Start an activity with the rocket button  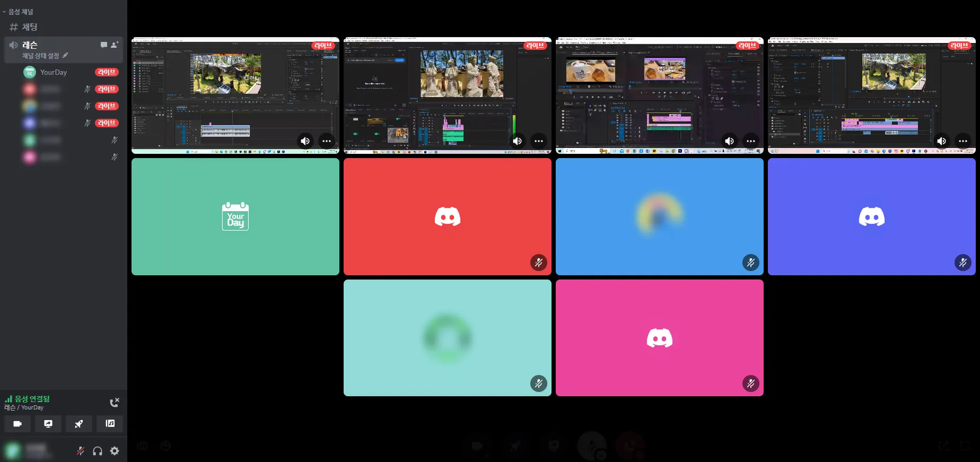click(78, 424)
